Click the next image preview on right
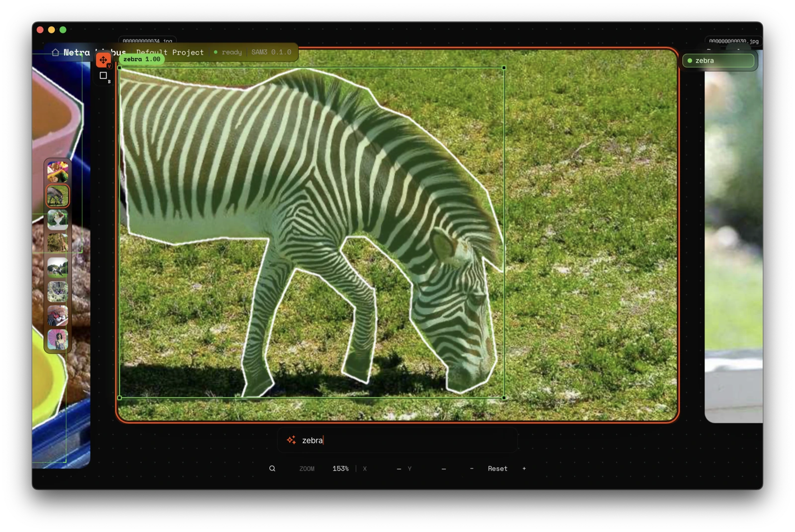The width and height of the screenshot is (795, 532). [x=733, y=236]
